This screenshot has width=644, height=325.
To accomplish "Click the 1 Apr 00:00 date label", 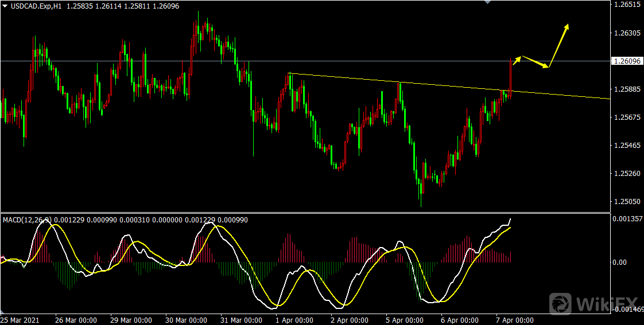I will coord(294,320).
